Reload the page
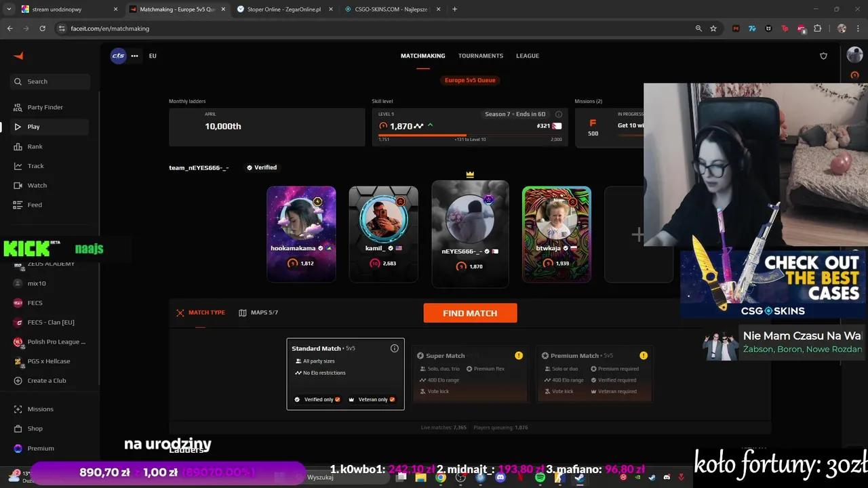Image resolution: width=868 pixels, height=488 pixels. point(42,28)
